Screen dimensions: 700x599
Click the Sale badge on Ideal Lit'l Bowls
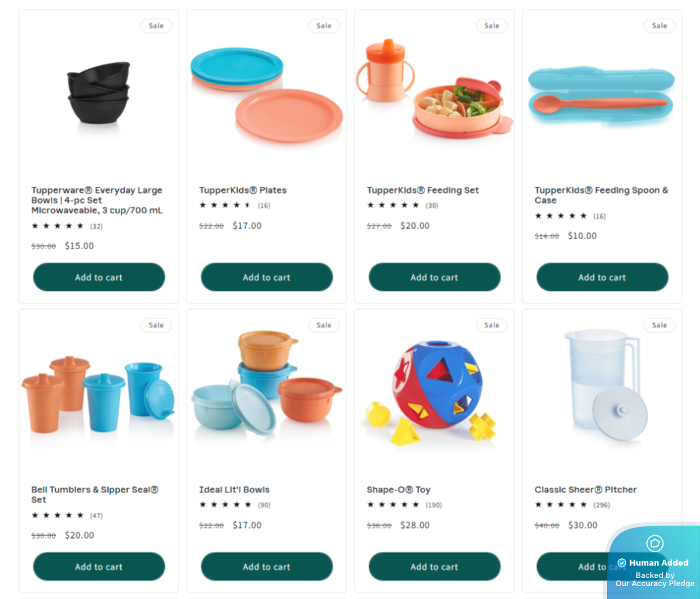point(324,325)
